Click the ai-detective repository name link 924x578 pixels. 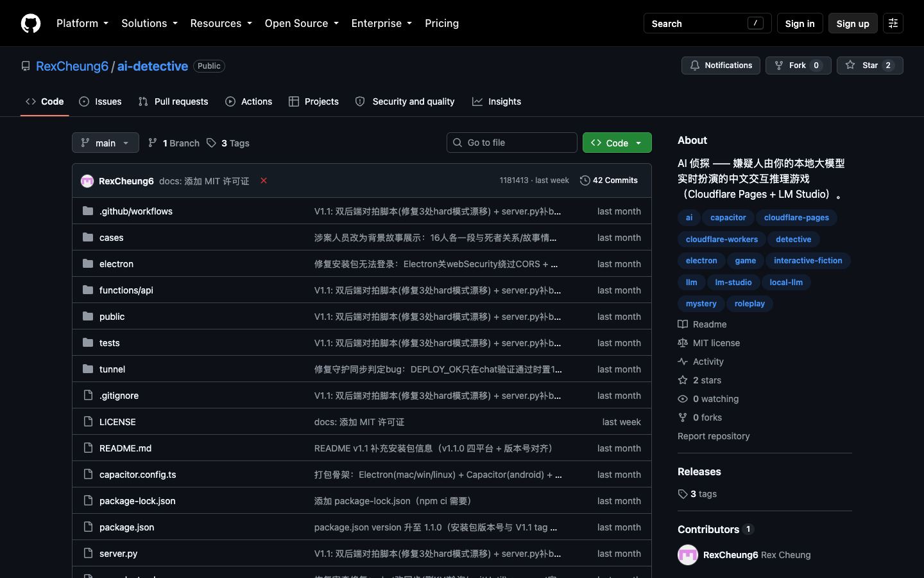[x=153, y=66]
